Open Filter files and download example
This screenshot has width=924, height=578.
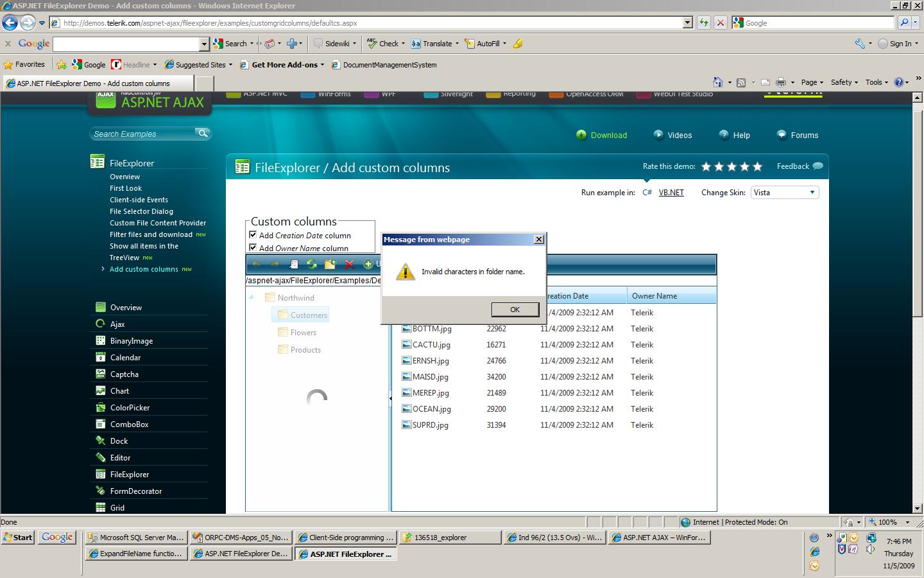pyautogui.click(x=151, y=234)
